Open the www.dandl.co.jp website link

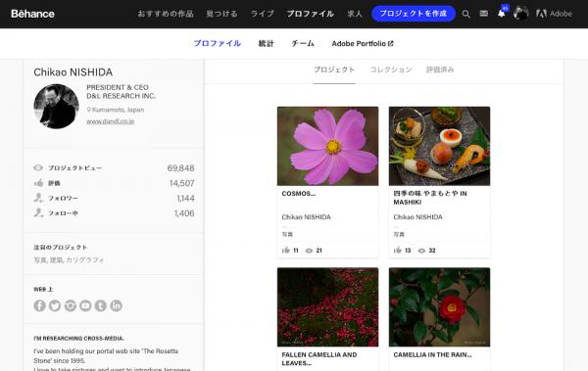click(x=110, y=121)
